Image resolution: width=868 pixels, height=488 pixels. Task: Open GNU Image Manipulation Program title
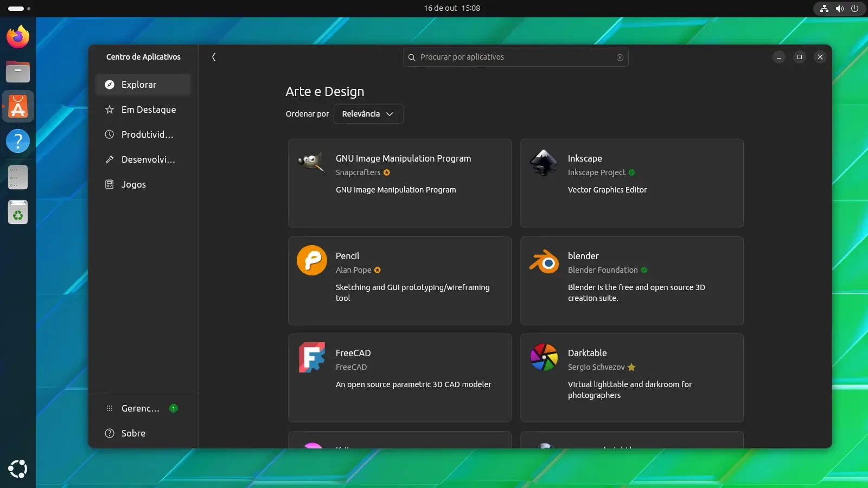pyautogui.click(x=403, y=158)
